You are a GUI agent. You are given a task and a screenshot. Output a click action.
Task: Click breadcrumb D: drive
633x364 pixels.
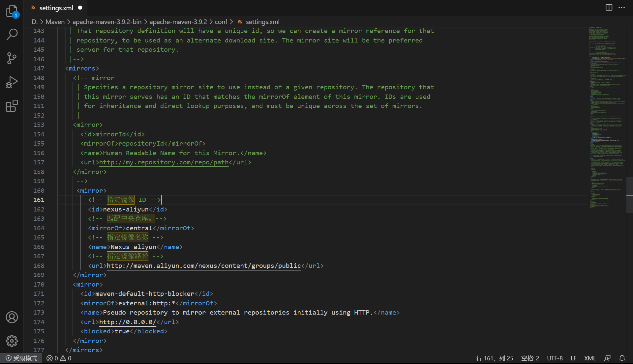(x=35, y=22)
